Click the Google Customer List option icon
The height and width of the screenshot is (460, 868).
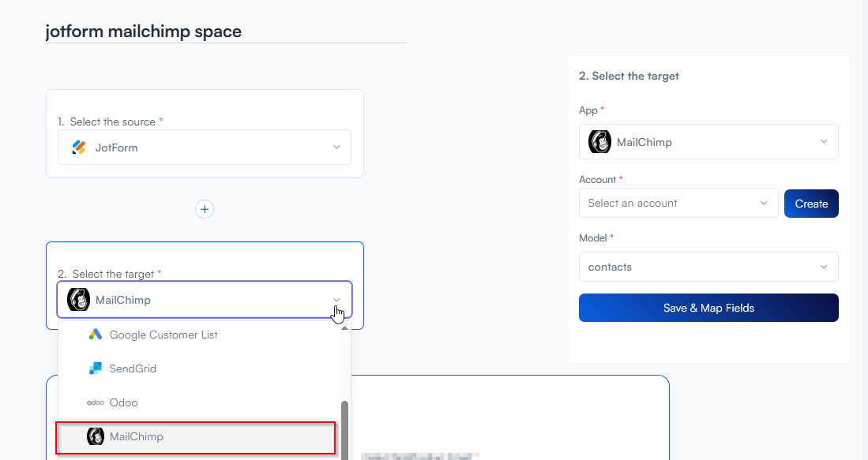tap(96, 335)
